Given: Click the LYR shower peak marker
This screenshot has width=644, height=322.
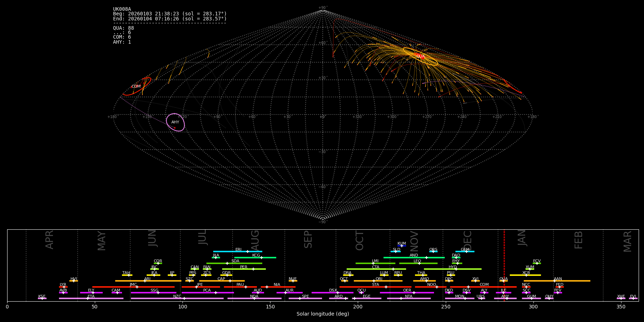Looking at the screenshot, I should point(64,287).
